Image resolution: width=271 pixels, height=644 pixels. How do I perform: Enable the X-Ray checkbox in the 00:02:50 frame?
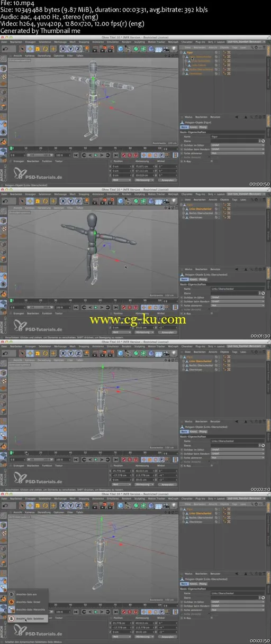[x=212, y=618]
